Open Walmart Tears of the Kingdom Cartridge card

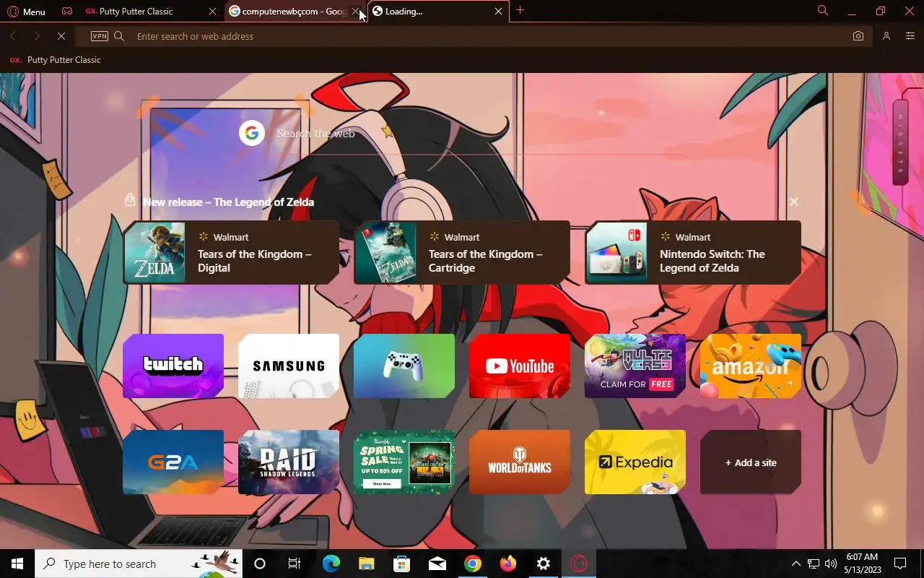(462, 252)
